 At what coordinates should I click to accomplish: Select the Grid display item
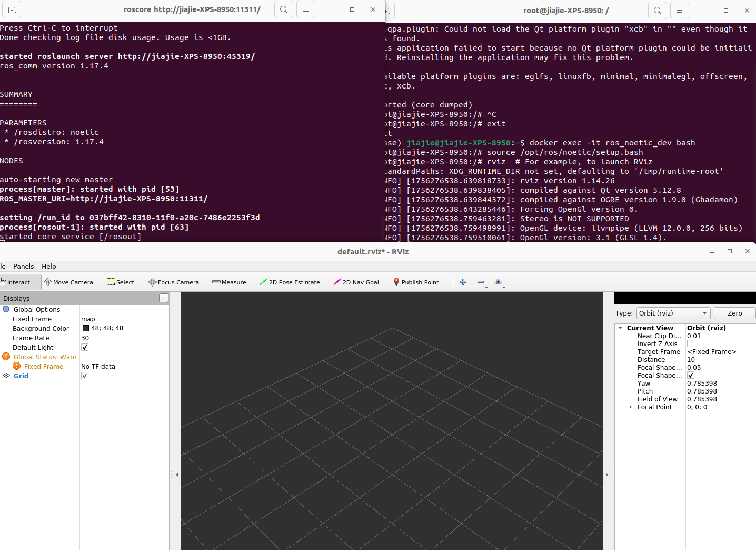[x=21, y=376]
